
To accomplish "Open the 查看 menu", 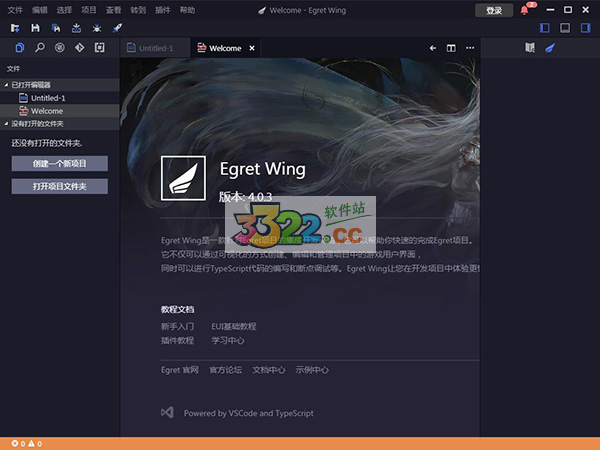I will coord(113,10).
